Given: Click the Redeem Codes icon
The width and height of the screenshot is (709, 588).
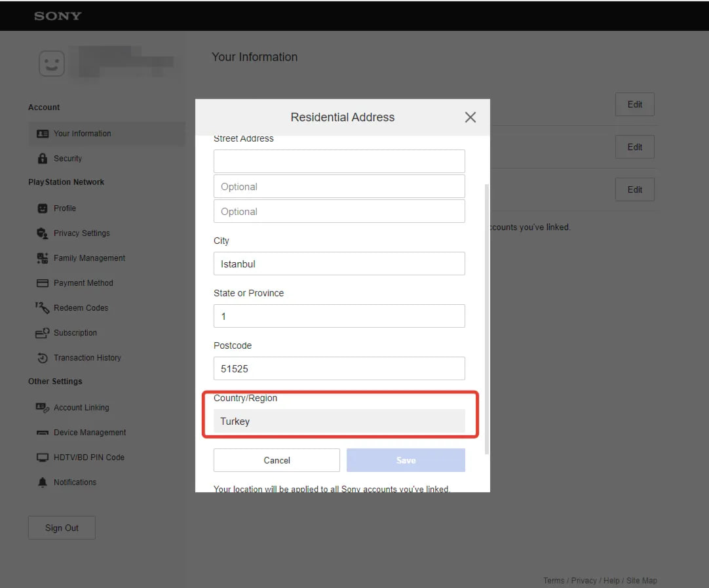Looking at the screenshot, I should 43,308.
